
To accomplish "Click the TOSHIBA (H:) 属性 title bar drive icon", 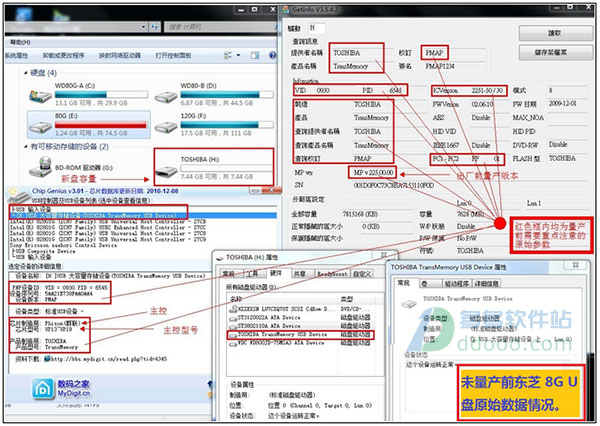I will [220, 258].
